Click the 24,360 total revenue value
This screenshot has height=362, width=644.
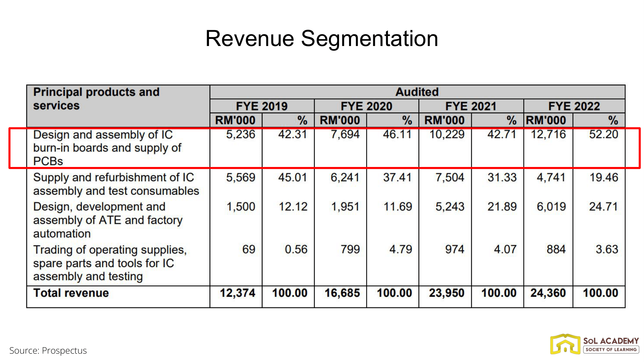(548, 293)
